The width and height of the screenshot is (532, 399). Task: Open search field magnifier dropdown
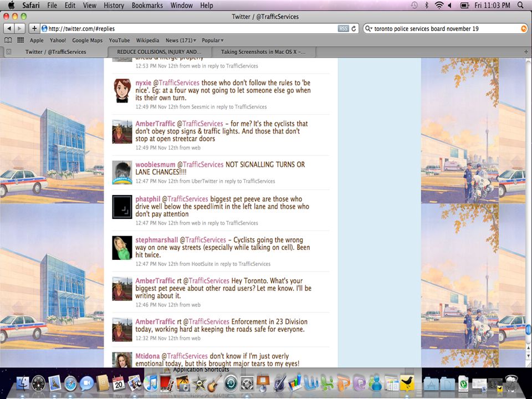[368, 28]
